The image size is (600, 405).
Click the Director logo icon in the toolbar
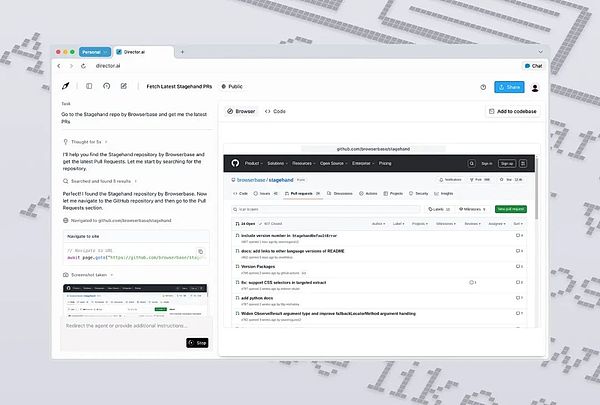pos(66,87)
